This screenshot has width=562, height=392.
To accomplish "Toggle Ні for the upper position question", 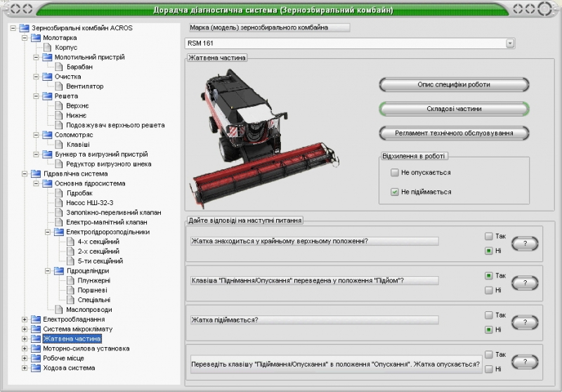I will (x=488, y=251).
